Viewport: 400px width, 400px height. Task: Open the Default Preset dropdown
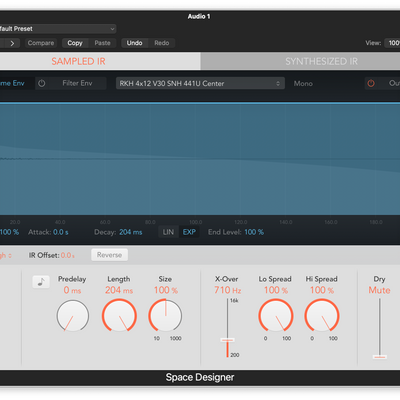(58, 29)
